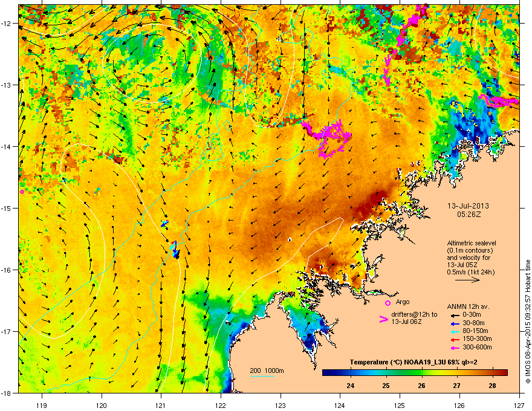Click the '0.5m/s (1kt 24h)' scale label
This screenshot has width=532, height=411.
pos(470,272)
